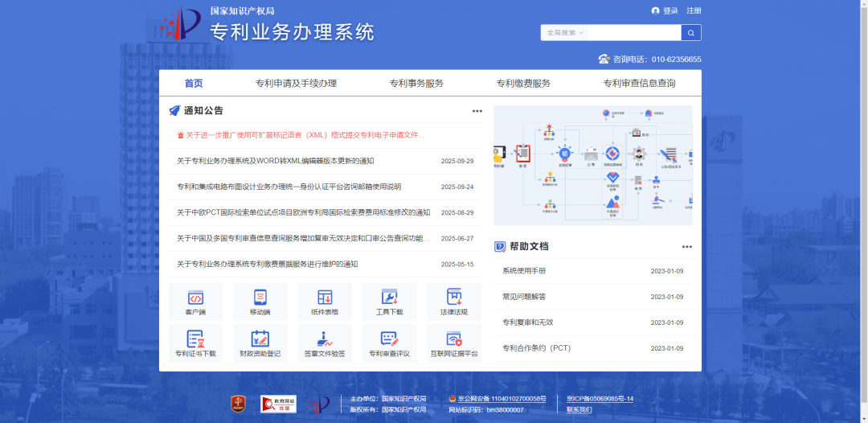Click the 注册 register link
This screenshot has width=868, height=423.
pos(694,11)
